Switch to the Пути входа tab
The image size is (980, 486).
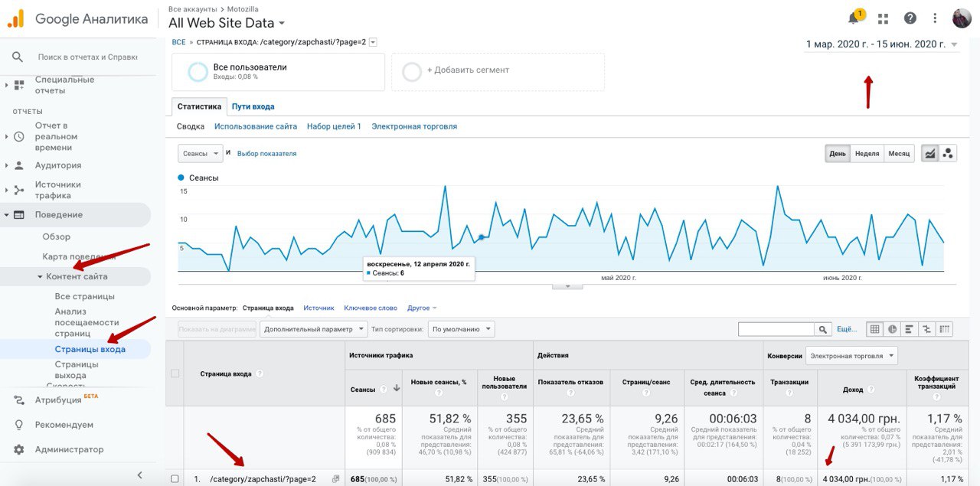[253, 106]
